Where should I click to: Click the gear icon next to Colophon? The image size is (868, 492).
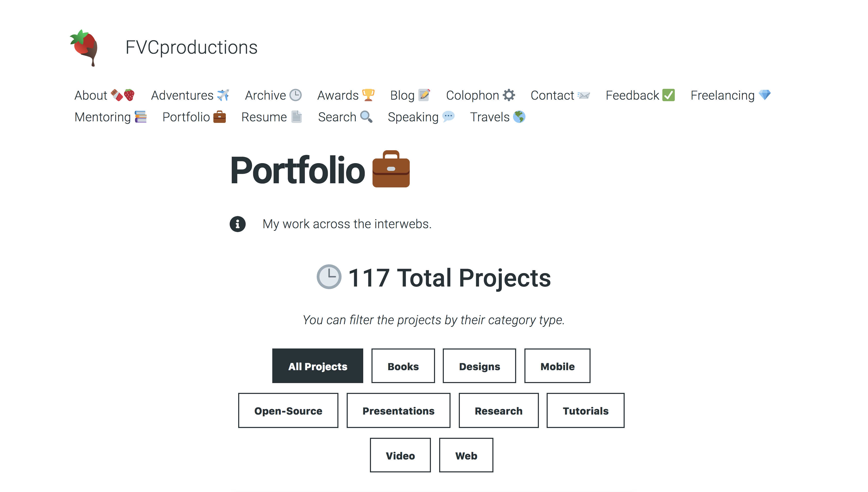click(x=509, y=95)
